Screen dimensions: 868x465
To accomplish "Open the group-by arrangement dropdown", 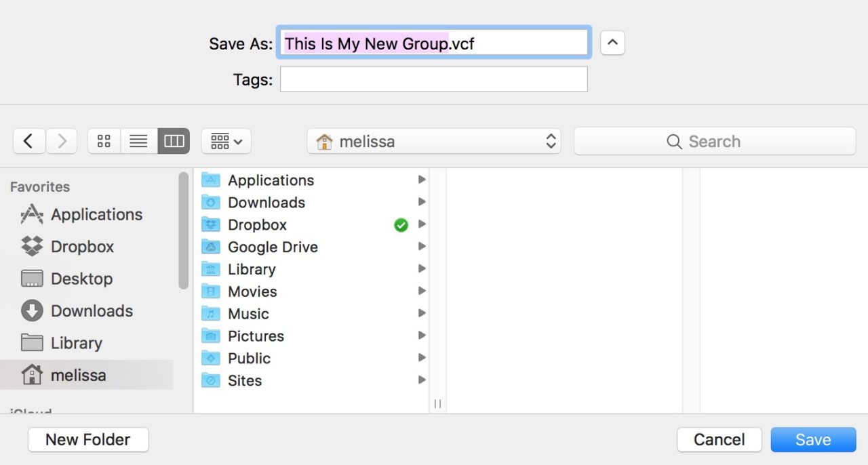I will [x=226, y=141].
